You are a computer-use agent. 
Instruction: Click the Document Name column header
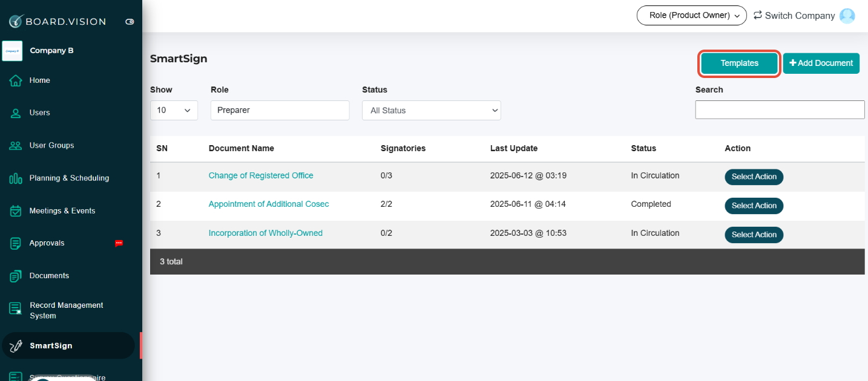242,148
